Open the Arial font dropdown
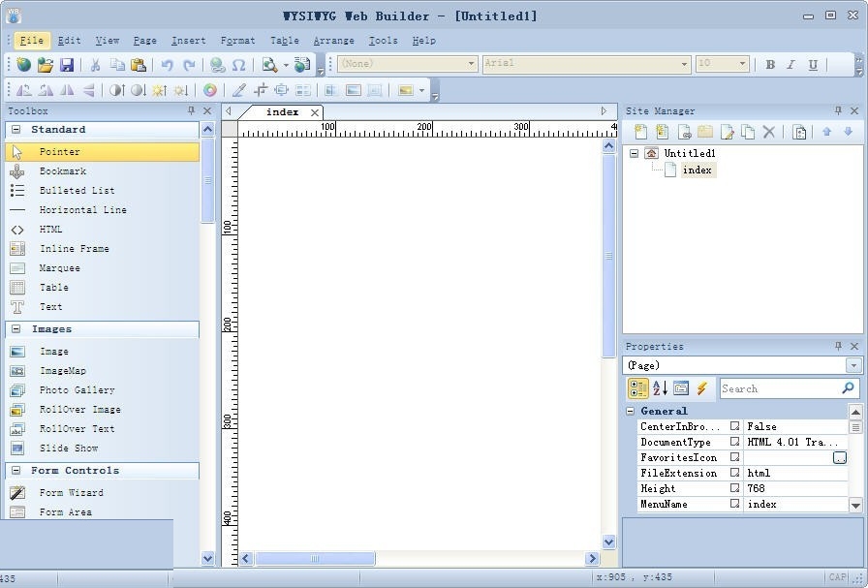Screen dimensions: 868x588 tap(684, 64)
